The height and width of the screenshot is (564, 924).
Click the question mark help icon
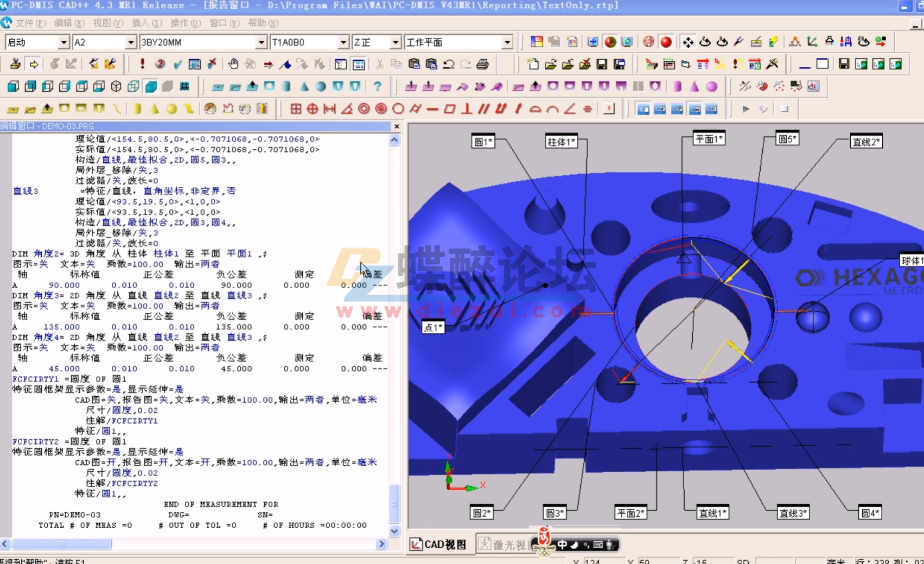[x=379, y=87]
